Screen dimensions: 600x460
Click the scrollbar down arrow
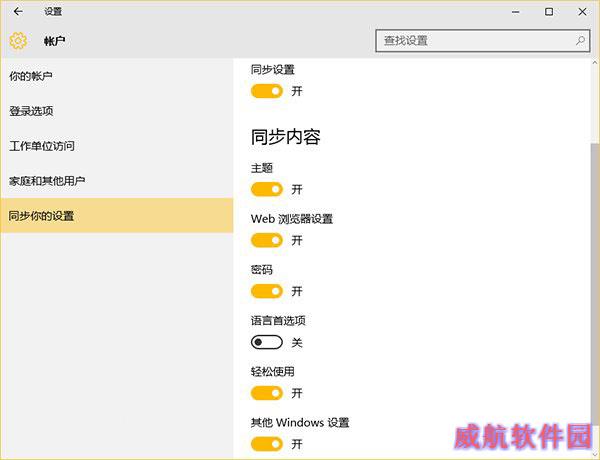point(595,453)
